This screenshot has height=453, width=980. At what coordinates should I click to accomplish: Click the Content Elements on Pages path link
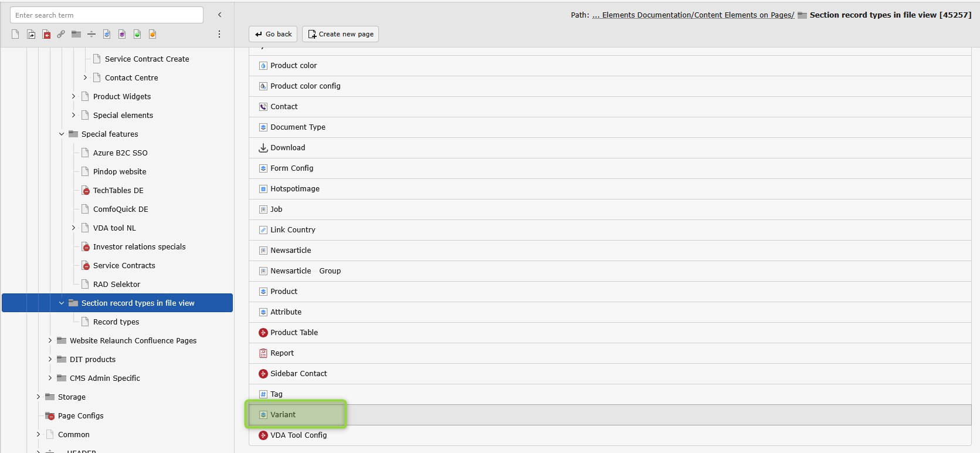coord(698,15)
